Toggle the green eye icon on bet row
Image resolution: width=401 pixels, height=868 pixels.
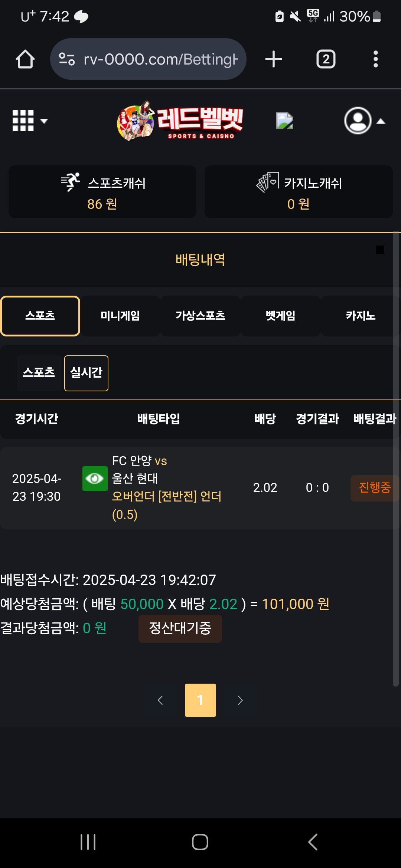[x=95, y=479]
